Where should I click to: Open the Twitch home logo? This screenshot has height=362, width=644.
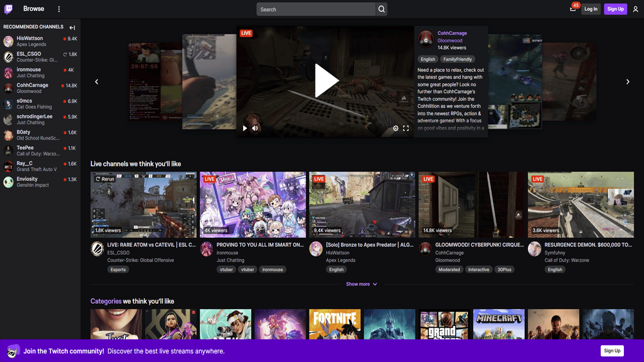coord(9,9)
